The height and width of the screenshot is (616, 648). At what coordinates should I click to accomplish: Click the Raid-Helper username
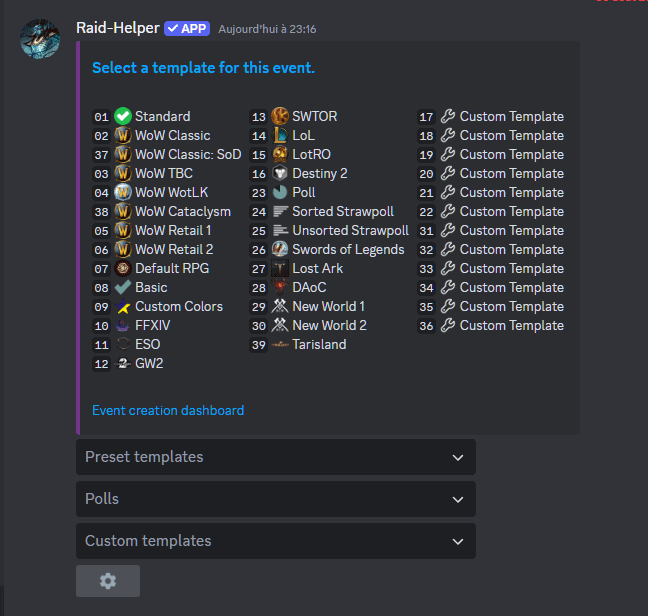point(117,28)
